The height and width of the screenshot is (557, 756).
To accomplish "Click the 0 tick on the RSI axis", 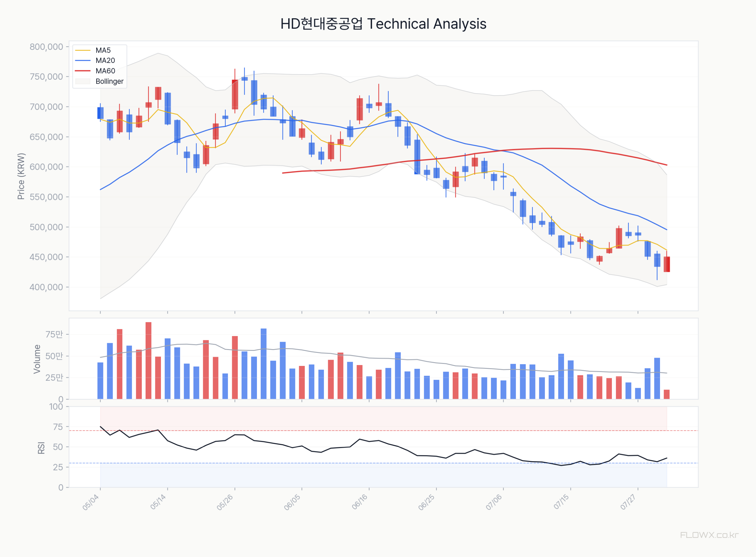I will click(x=61, y=488).
